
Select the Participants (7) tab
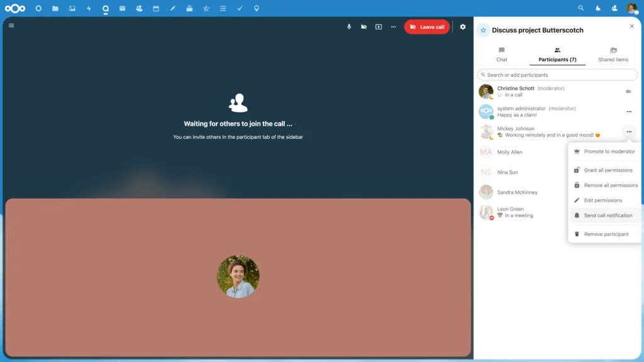tap(557, 55)
